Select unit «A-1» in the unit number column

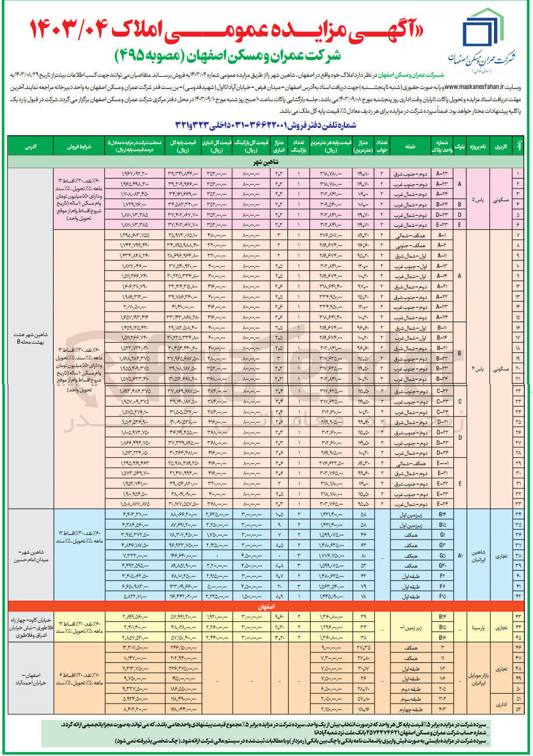[441, 234]
